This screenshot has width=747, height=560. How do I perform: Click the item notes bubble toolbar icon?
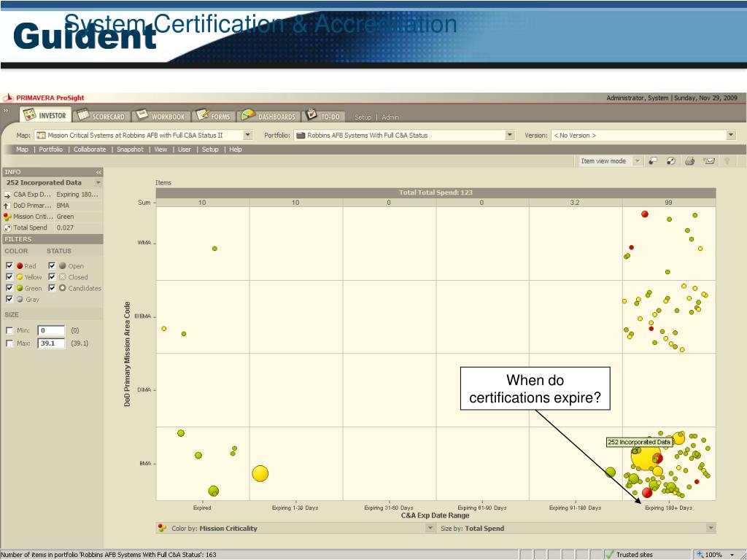tap(653, 161)
